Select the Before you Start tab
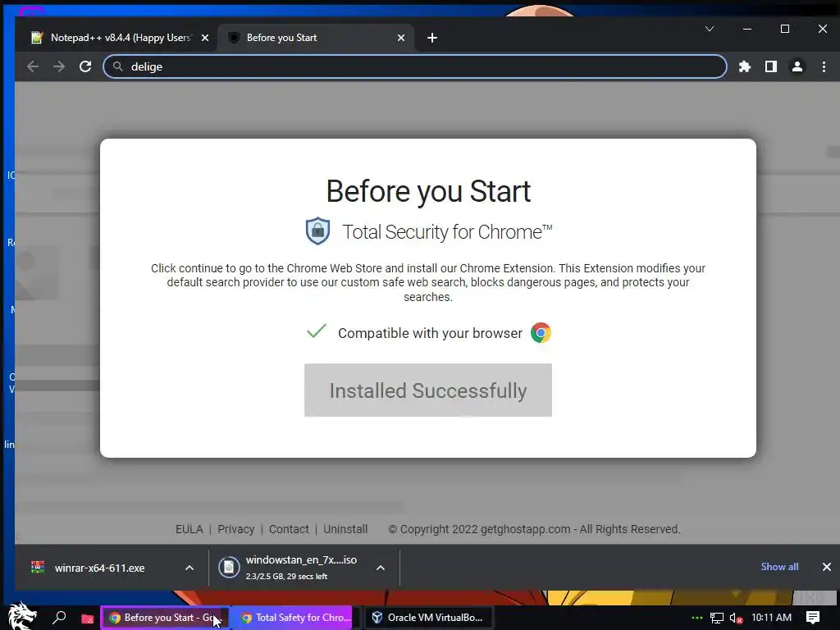This screenshot has height=630, width=840. pos(316,38)
